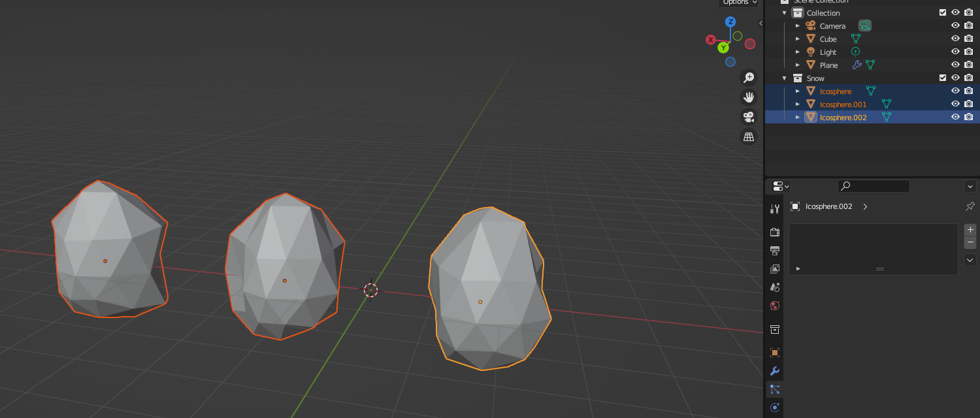Hide Snow collection in viewport via eye icon
980x418 pixels.
tap(955, 78)
